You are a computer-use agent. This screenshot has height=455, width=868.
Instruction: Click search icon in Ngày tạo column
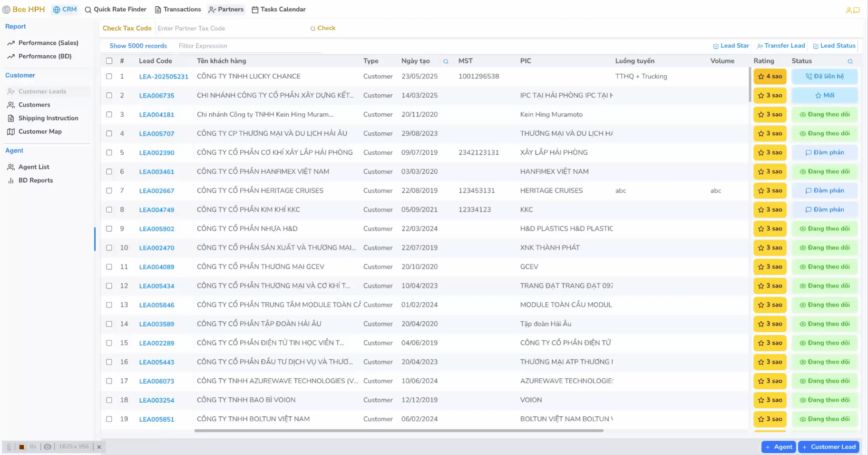coord(446,61)
